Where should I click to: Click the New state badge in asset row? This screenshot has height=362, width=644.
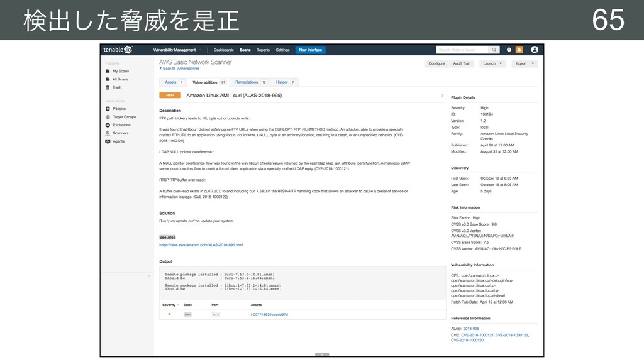[x=187, y=315]
